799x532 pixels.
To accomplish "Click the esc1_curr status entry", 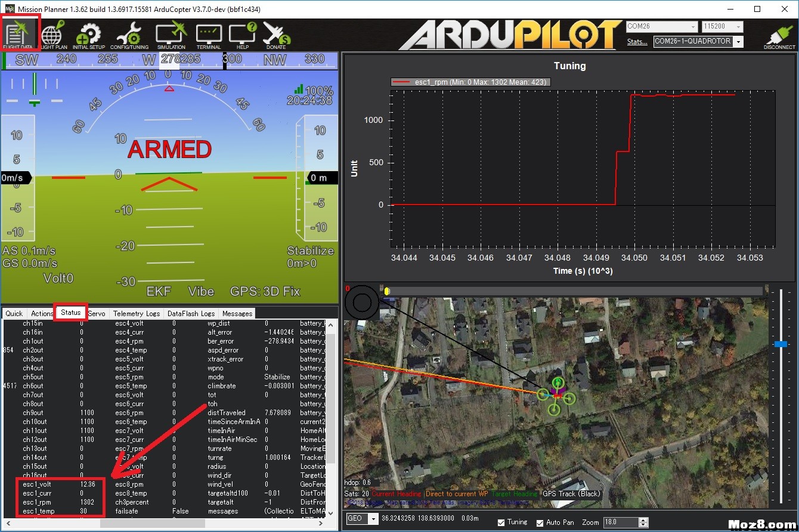I will click(x=37, y=493).
